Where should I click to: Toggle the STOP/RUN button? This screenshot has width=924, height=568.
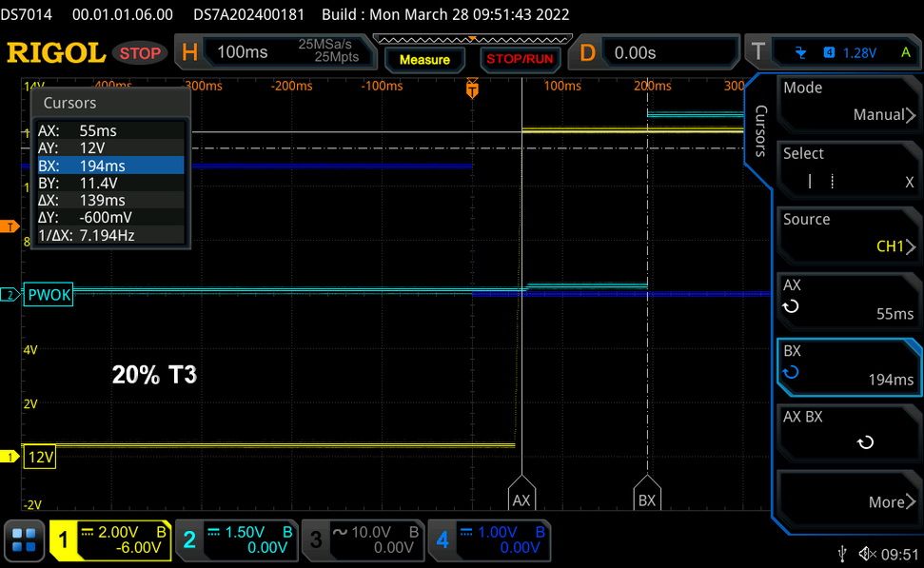point(520,59)
